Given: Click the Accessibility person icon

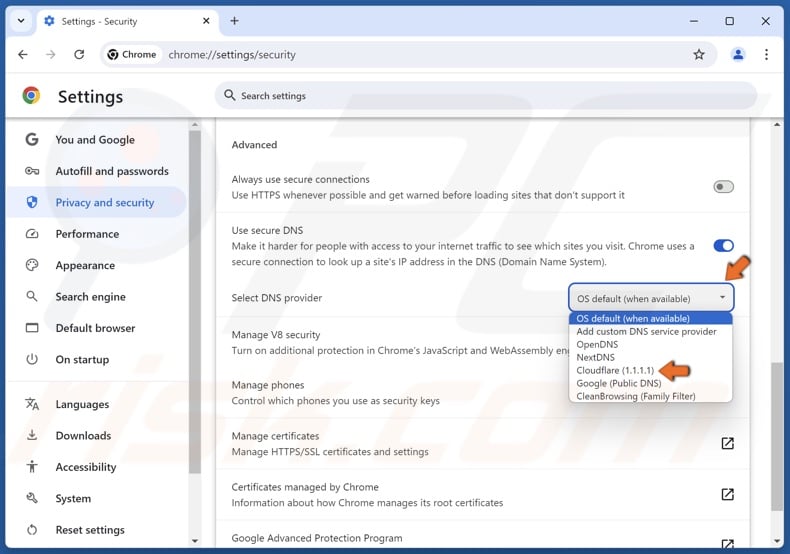Looking at the screenshot, I should tap(32, 466).
